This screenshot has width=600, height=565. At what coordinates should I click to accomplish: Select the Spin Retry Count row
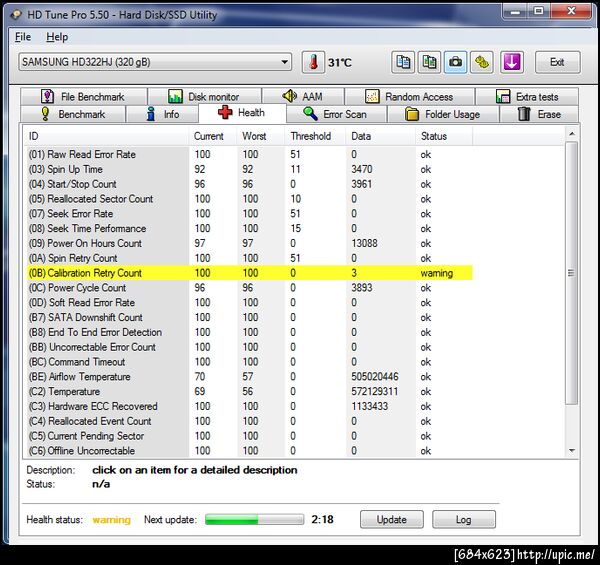pyautogui.click(x=249, y=258)
